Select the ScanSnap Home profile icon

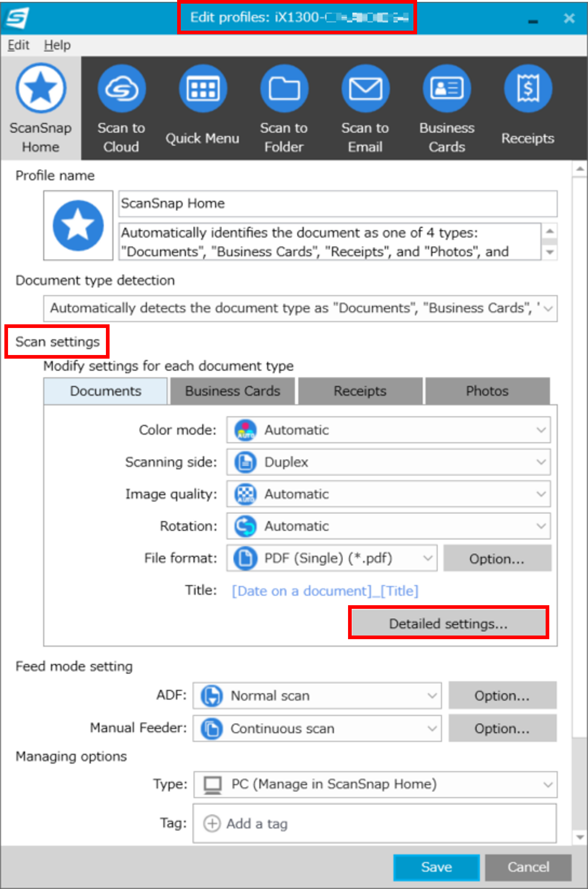(x=41, y=88)
